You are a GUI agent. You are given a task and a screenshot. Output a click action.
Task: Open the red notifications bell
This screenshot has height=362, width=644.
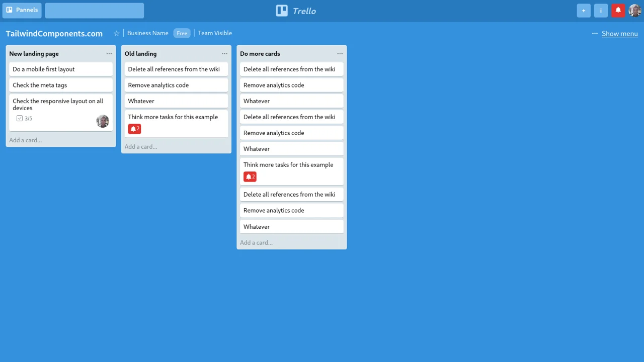[x=618, y=10]
